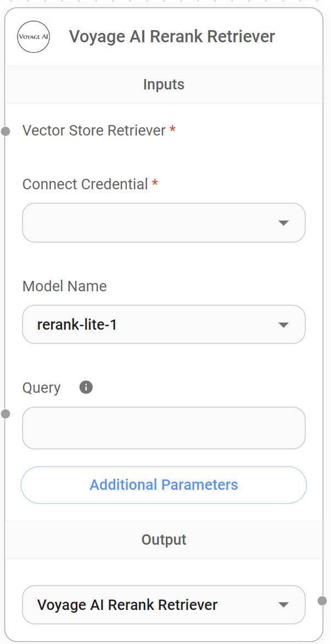Click the Connect Credential label

tap(85, 184)
